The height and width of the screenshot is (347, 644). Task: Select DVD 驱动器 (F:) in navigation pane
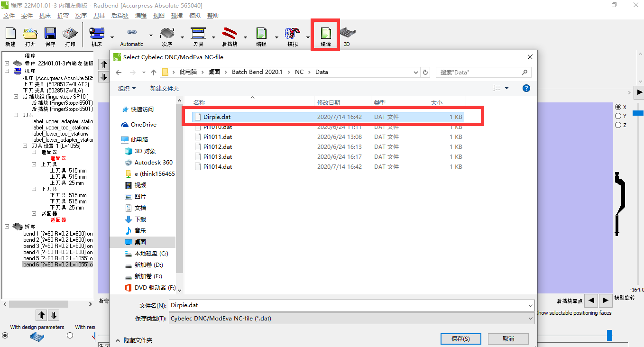pyautogui.click(x=155, y=287)
